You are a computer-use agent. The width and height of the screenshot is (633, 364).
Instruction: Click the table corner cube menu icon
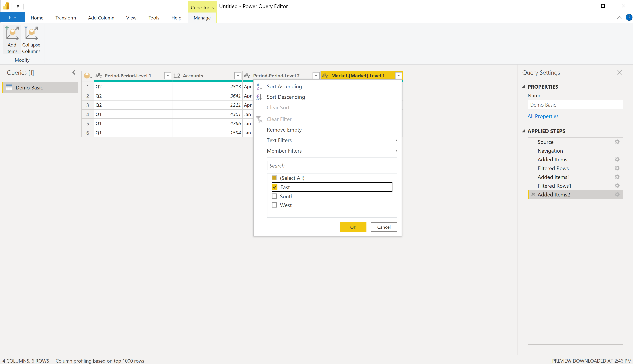pos(87,76)
